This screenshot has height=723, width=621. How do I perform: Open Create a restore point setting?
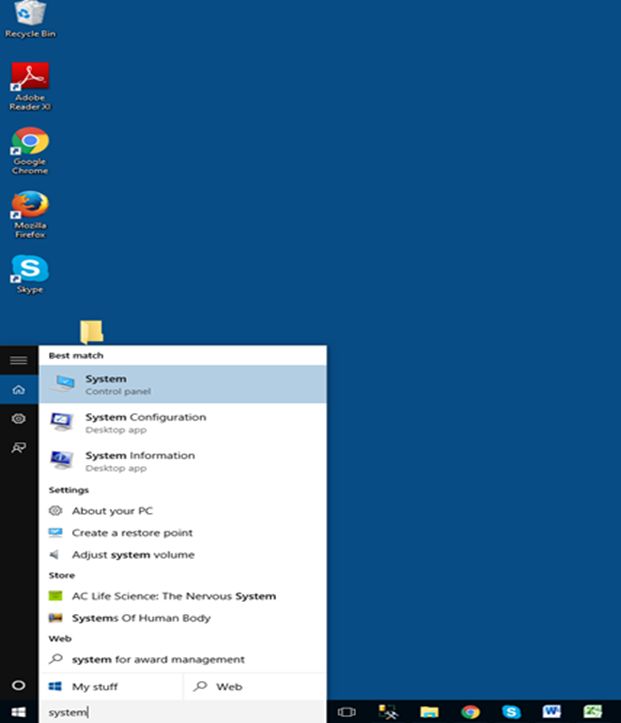[x=183, y=533]
